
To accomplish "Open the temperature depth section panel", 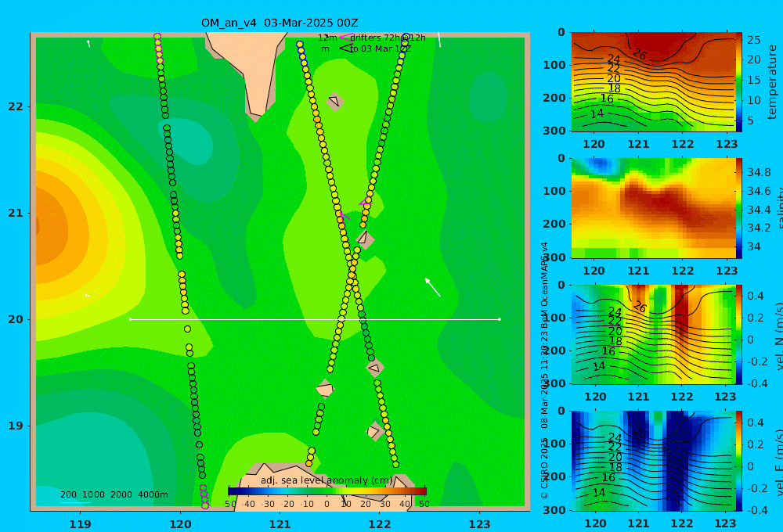I will point(654,82).
